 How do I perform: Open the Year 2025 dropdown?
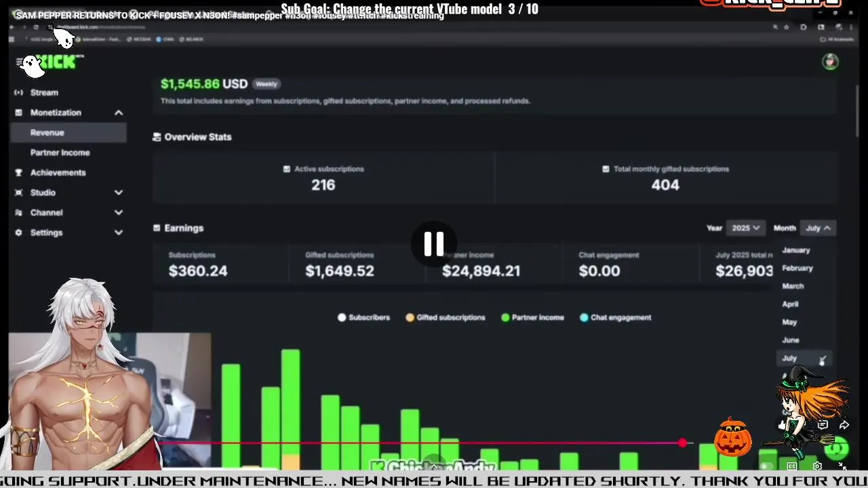tap(745, 228)
